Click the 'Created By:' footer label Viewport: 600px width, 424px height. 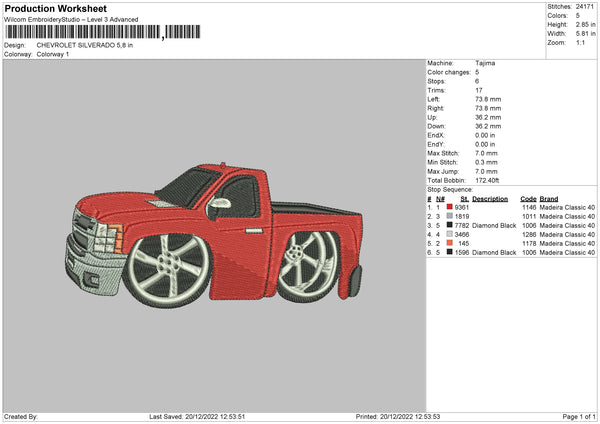click(x=20, y=416)
